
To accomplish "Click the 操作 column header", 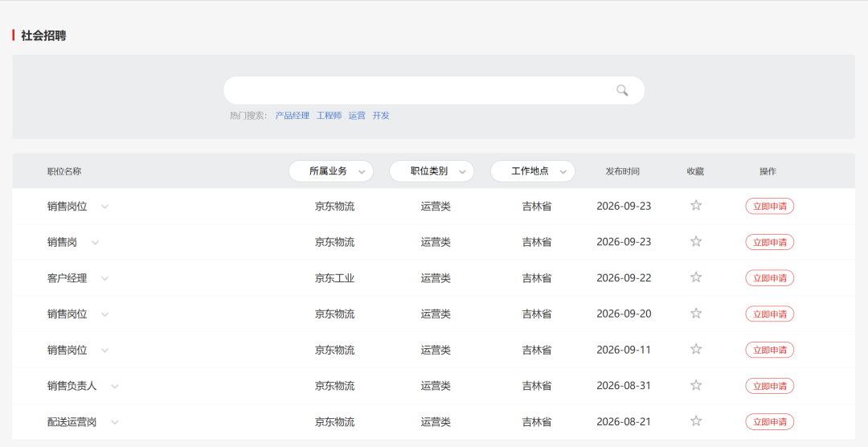I will click(768, 171).
